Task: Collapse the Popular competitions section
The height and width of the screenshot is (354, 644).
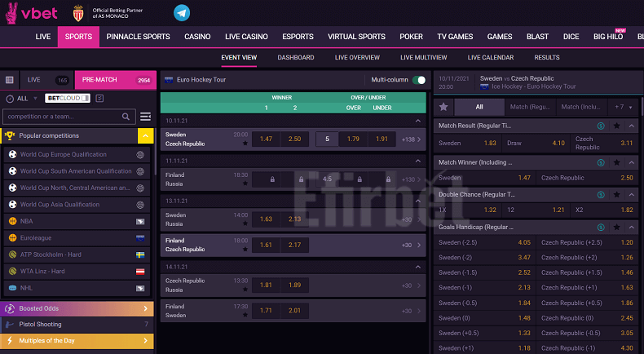Action: [145, 135]
